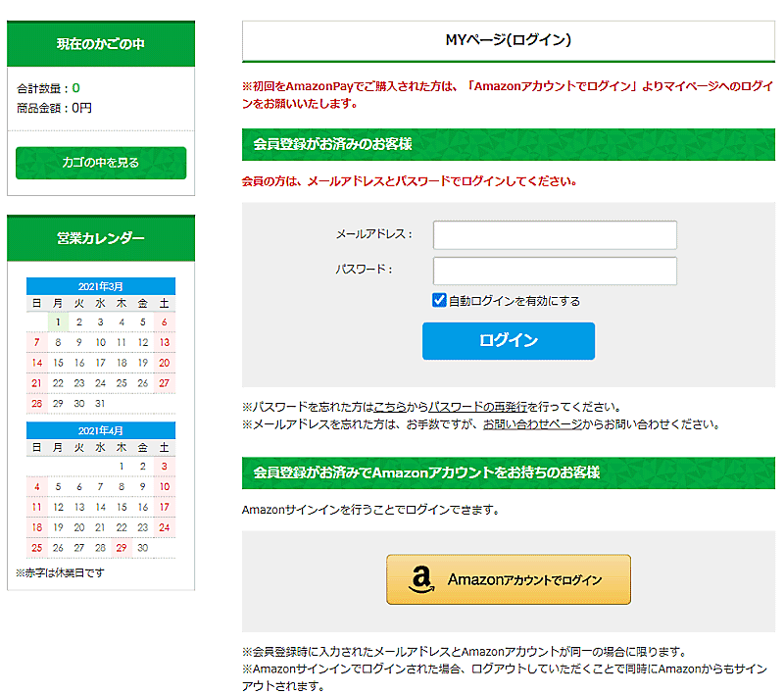Open the パスワードの再発行 link
This screenshot has height=694, width=784.
coord(477,407)
